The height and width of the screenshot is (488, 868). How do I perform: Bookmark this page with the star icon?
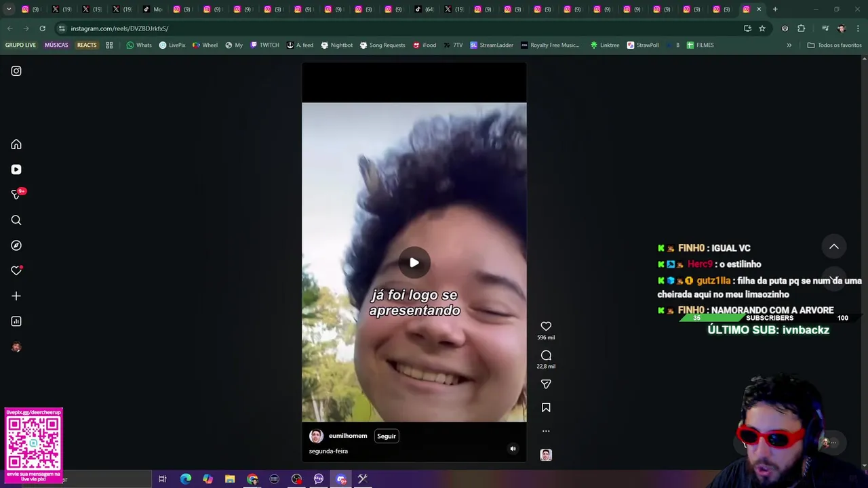(x=762, y=28)
